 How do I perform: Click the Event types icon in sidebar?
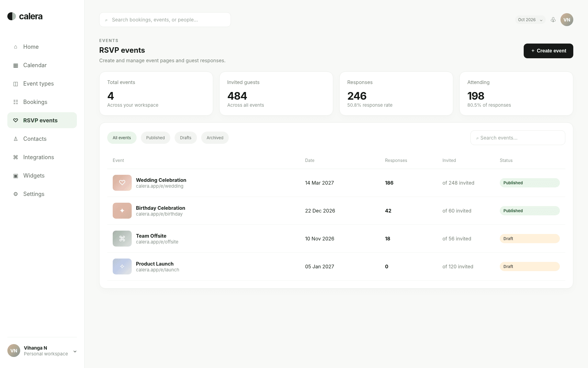[16, 84]
